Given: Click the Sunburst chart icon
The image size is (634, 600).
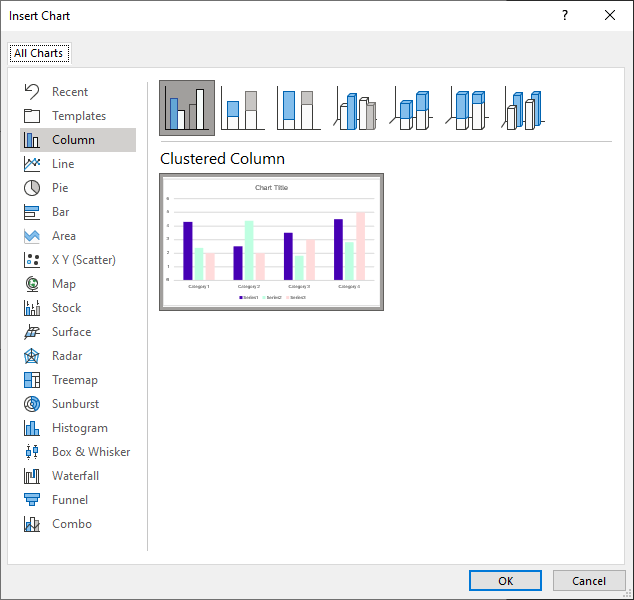Looking at the screenshot, I should [32, 404].
